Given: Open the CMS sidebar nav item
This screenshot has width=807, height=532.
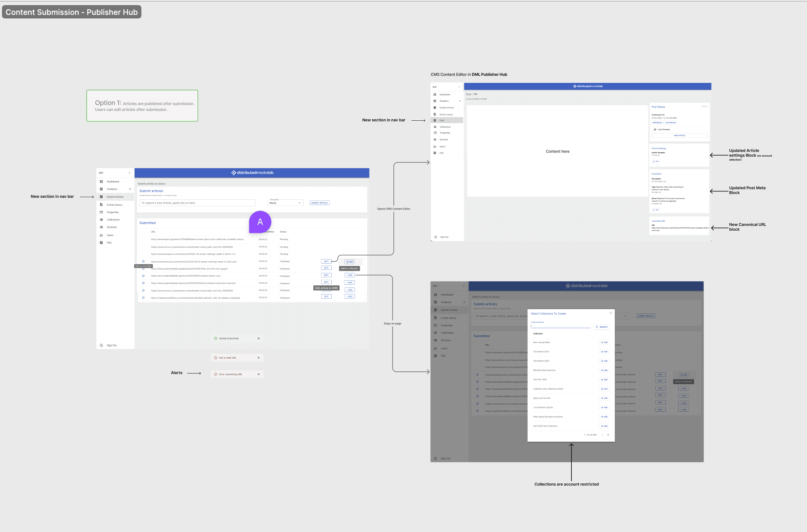Looking at the screenshot, I should tap(442, 120).
